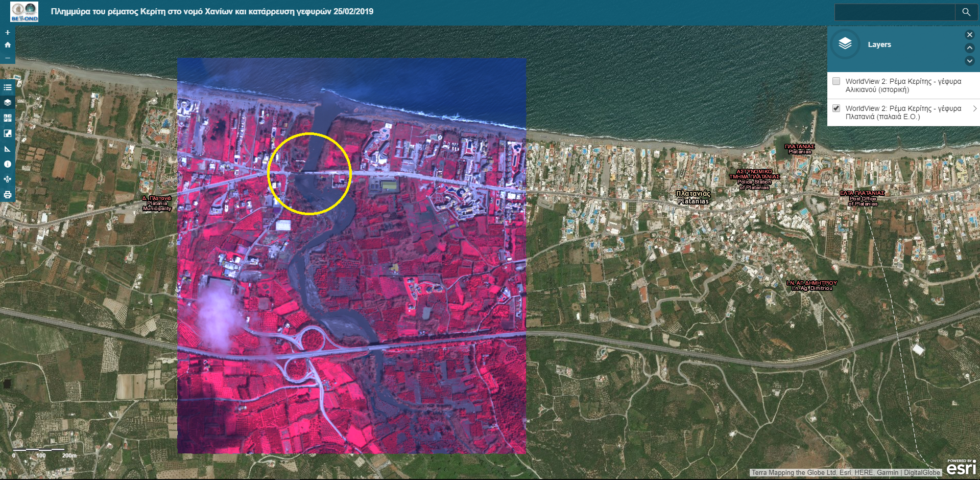Zoom in on the map
This screenshot has width=980, height=480.
7,32
